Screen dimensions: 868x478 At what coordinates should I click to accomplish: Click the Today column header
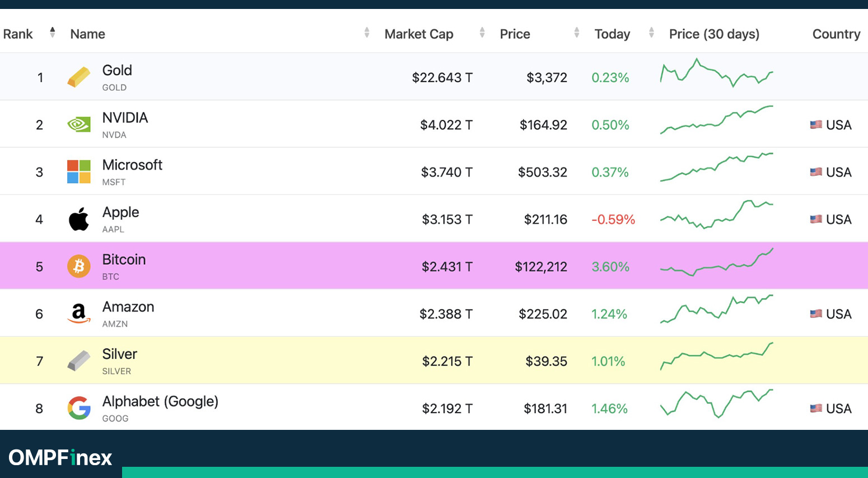[x=612, y=34]
